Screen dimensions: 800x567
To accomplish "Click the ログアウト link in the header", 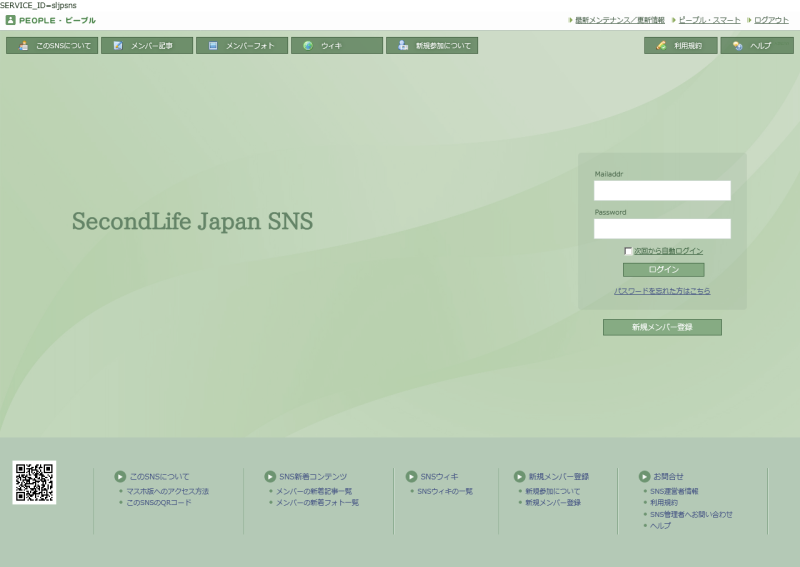I will 771,20.
